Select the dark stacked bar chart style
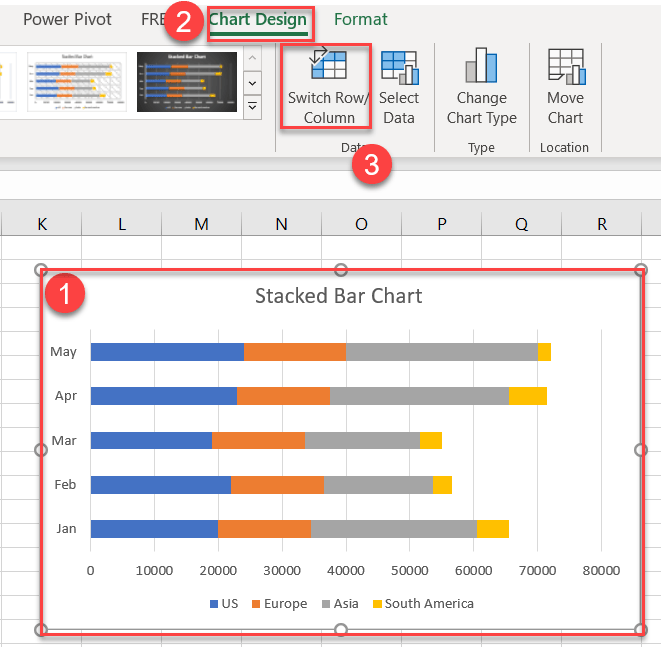Image resolution: width=661 pixels, height=647 pixels. coord(186,82)
